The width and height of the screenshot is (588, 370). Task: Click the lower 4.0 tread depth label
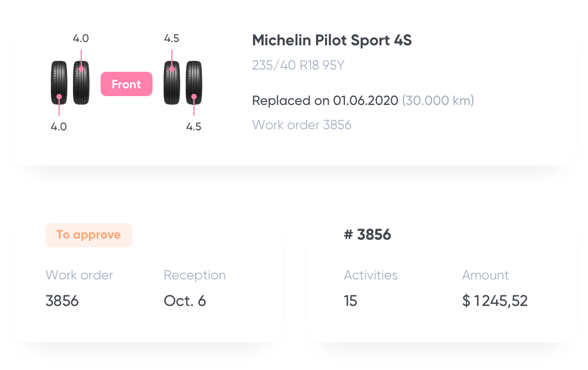pos(59,126)
